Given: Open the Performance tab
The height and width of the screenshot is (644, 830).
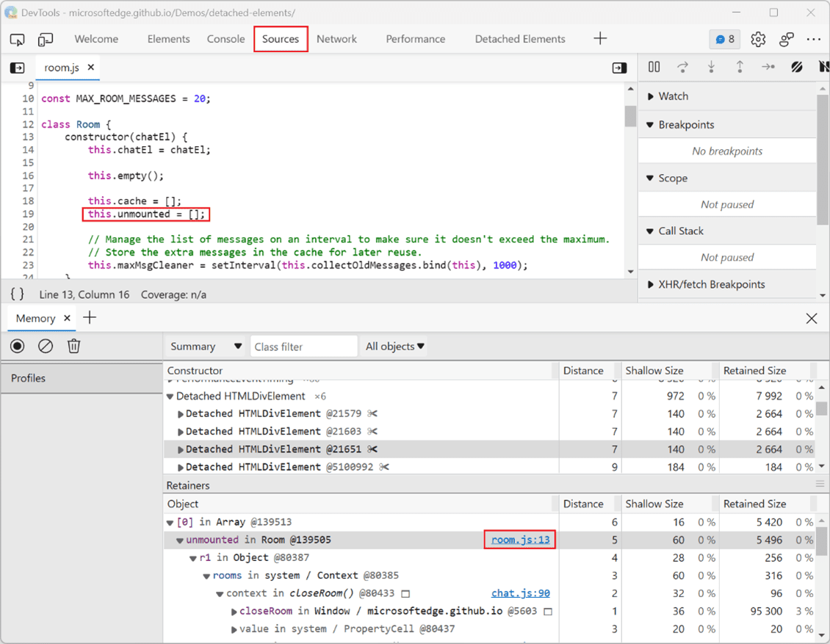Looking at the screenshot, I should (416, 39).
